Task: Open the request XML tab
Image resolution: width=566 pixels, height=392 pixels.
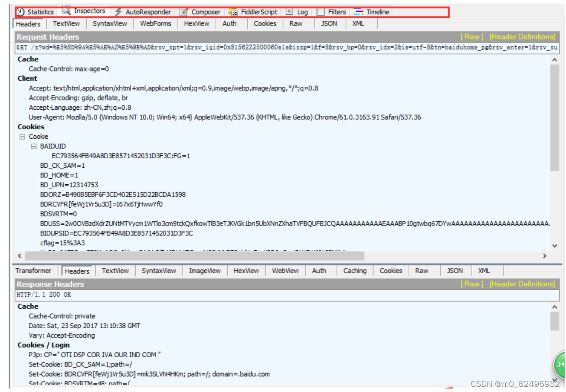Action: 358,23
